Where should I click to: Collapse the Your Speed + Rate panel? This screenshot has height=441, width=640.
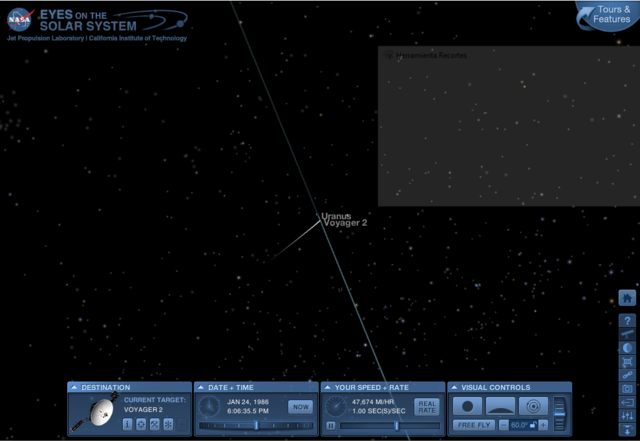point(327,387)
